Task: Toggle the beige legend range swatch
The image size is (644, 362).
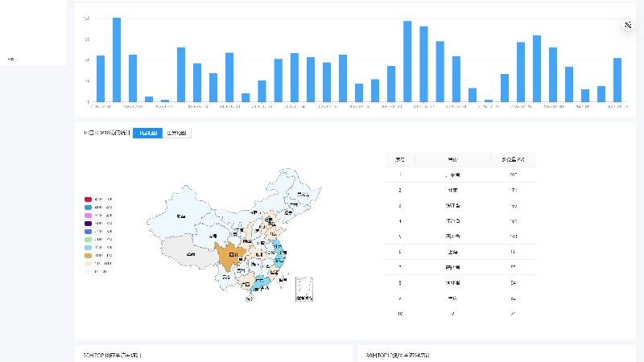Action: (88, 264)
